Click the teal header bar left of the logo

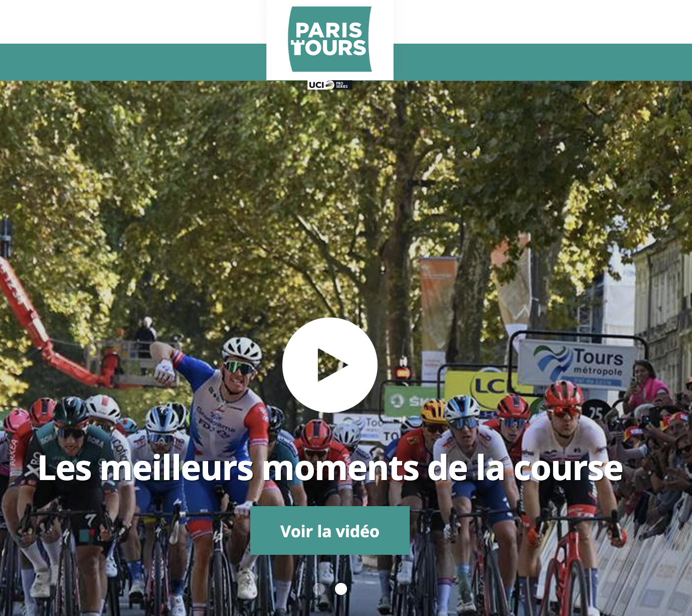(x=133, y=62)
